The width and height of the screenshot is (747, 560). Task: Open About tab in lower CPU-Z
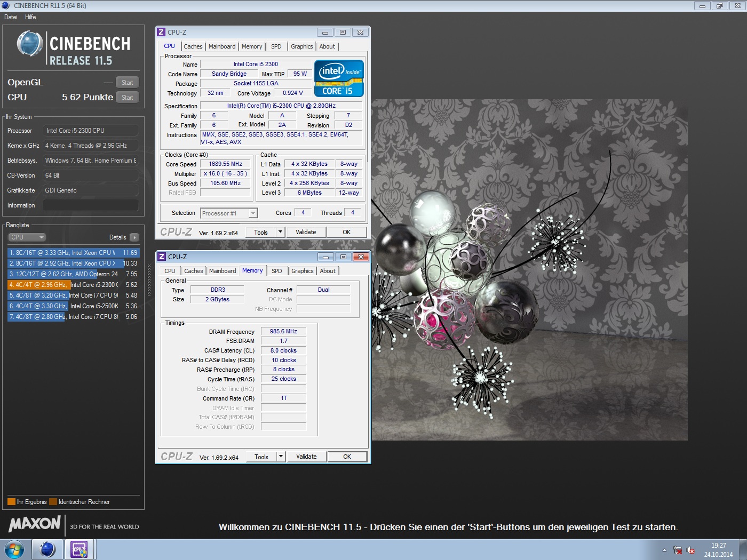pos(328,271)
